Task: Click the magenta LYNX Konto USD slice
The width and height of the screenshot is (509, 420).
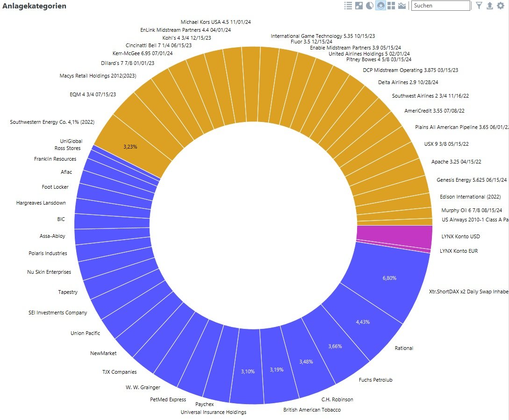Action: (394, 236)
